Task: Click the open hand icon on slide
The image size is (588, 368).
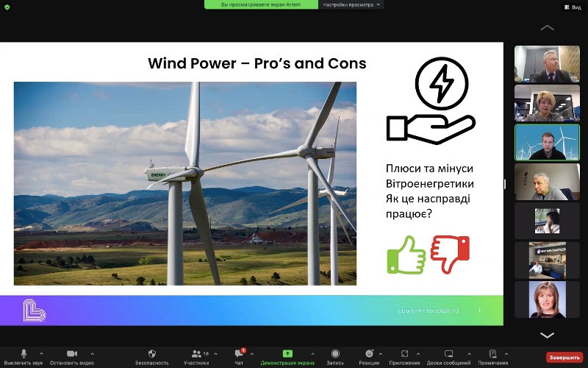Action: click(x=431, y=130)
